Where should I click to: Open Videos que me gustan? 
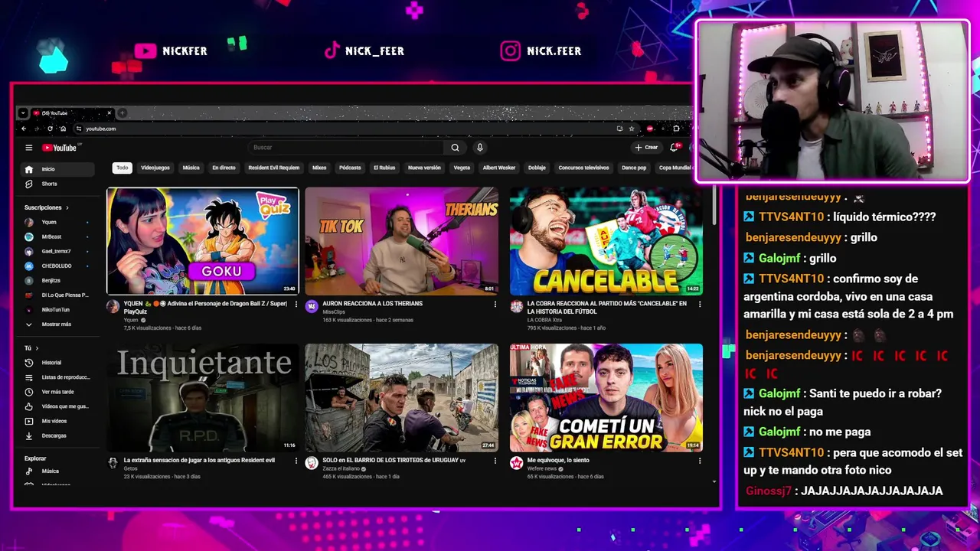pyautogui.click(x=57, y=406)
